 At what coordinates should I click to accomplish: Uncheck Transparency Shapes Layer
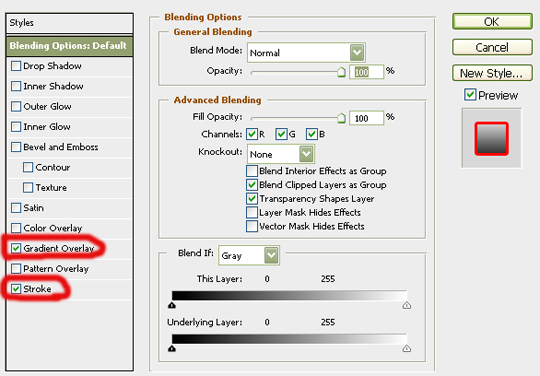coord(252,199)
